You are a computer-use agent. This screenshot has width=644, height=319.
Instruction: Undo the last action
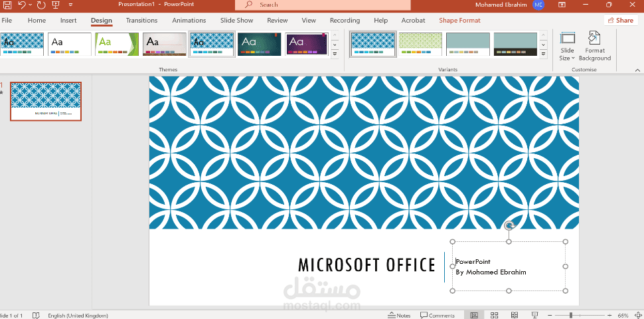tap(22, 5)
